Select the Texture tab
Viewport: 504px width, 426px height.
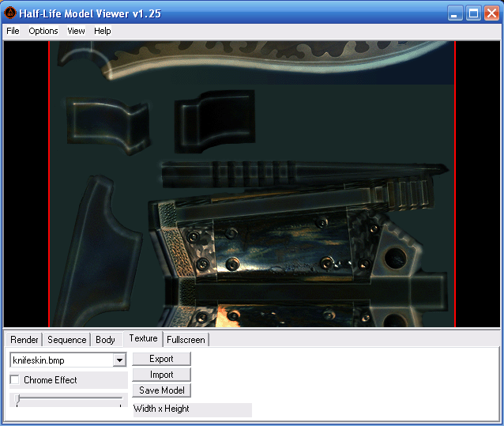144,338
